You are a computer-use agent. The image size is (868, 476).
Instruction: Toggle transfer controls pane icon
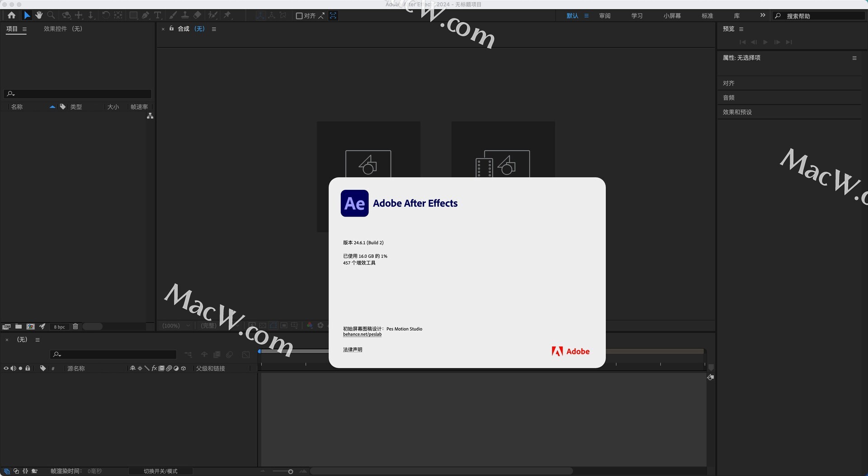tap(16, 471)
